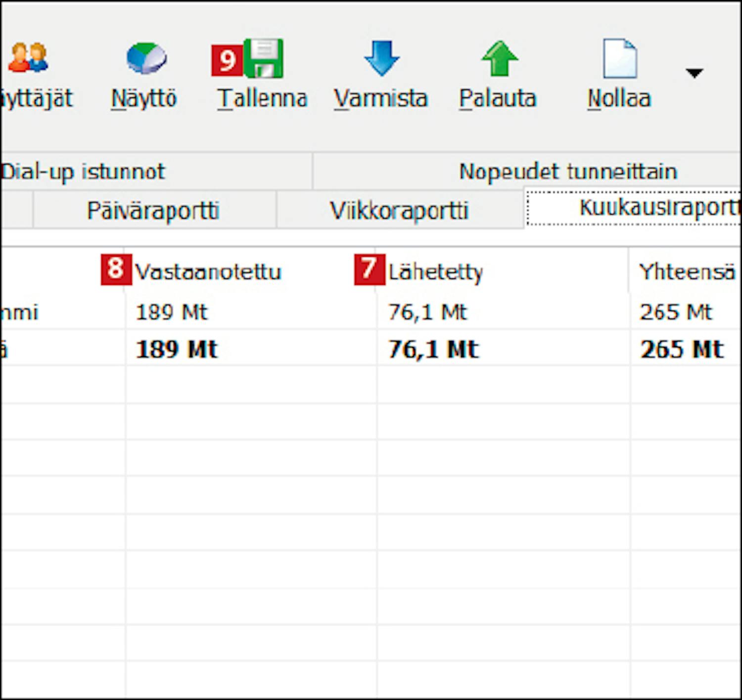Select the Kuukausiraportti tab
Screen dimensions: 742x700
coord(658,208)
